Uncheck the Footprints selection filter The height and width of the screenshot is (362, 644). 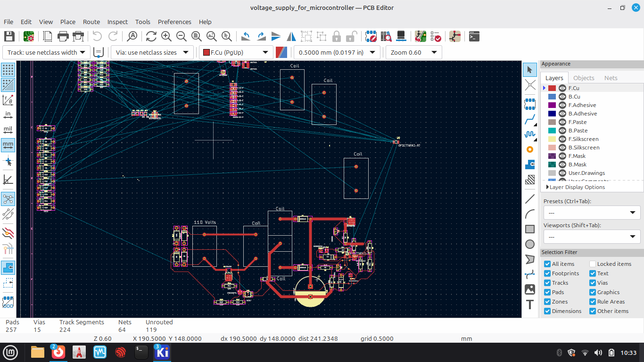[547, 273]
